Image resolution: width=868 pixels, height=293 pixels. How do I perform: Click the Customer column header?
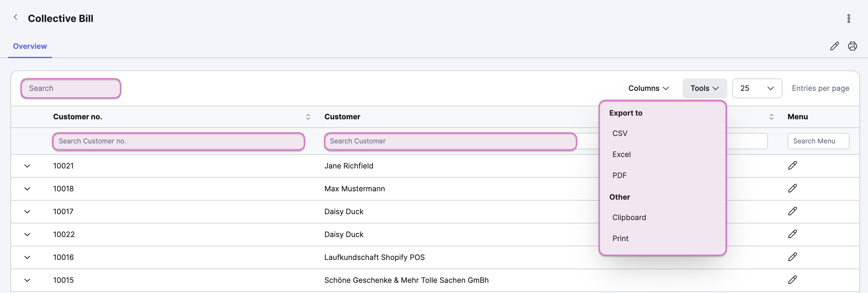tap(342, 117)
